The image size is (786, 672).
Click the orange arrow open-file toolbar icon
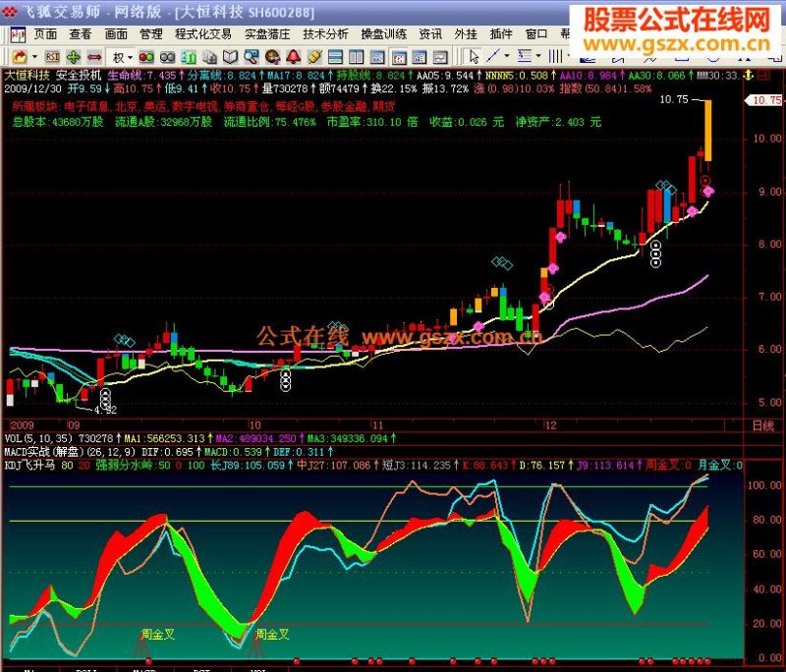(x=20, y=57)
